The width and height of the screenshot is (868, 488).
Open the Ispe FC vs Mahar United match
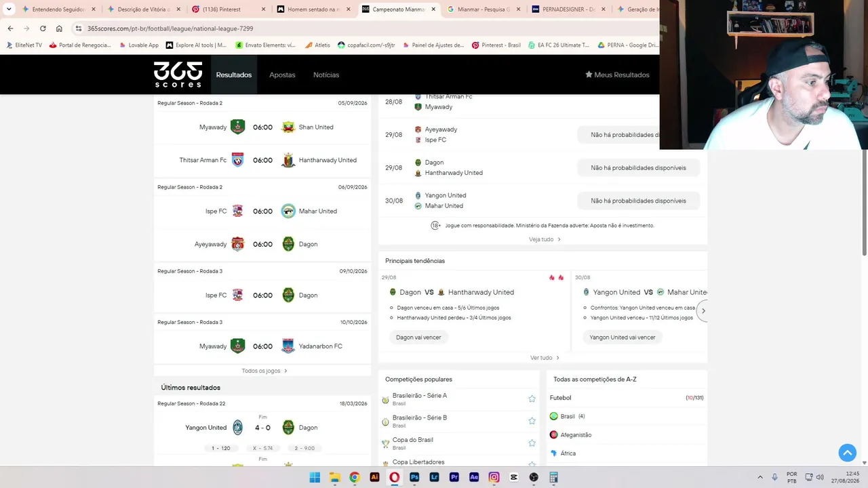[x=262, y=211]
